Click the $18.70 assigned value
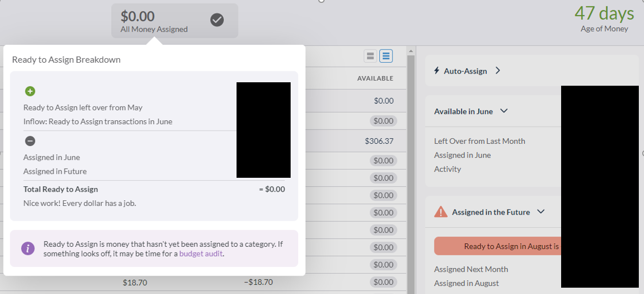The image size is (644, 294). pos(135,282)
